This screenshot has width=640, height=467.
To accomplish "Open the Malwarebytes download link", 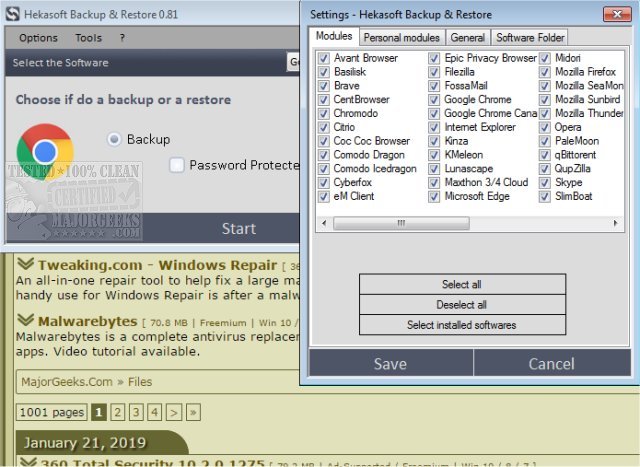I will click(87, 321).
